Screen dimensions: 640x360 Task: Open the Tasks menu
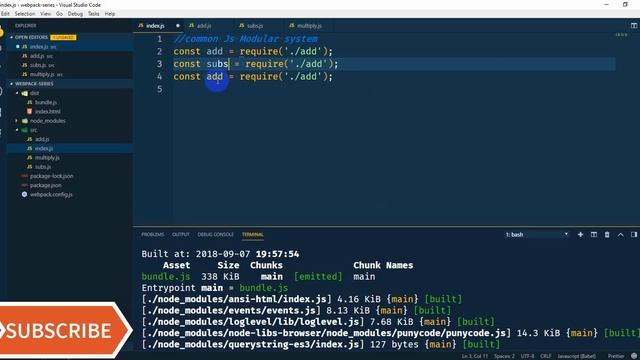(93, 14)
